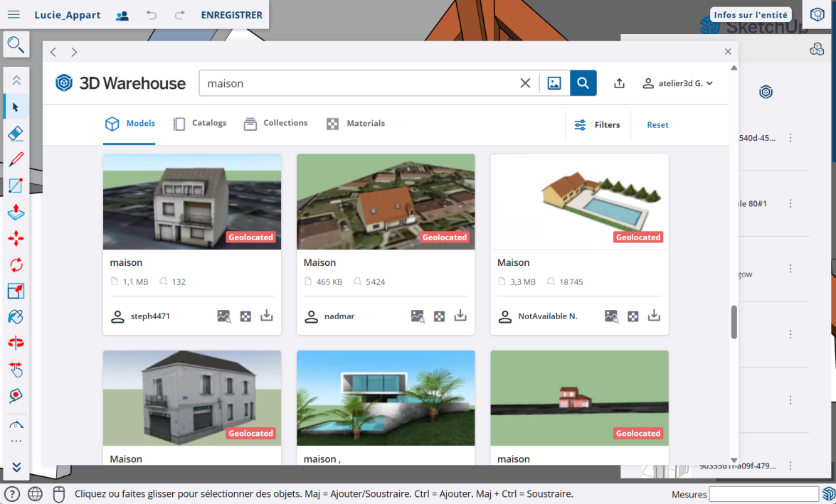This screenshot has height=504, width=836.
Task: Open the hamburger main menu
Action: [x=14, y=15]
